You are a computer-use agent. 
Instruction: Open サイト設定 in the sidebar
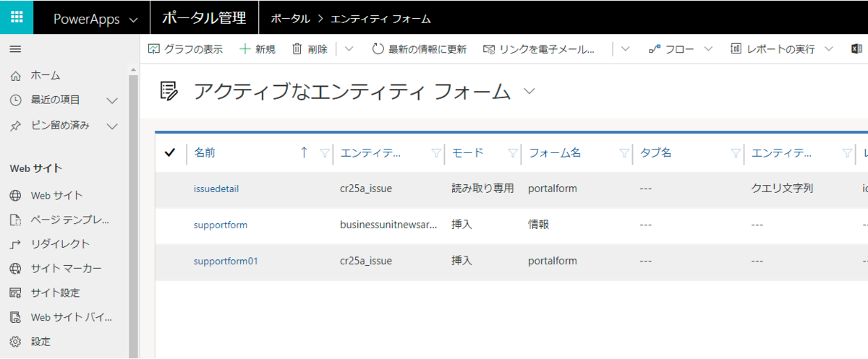(x=56, y=293)
